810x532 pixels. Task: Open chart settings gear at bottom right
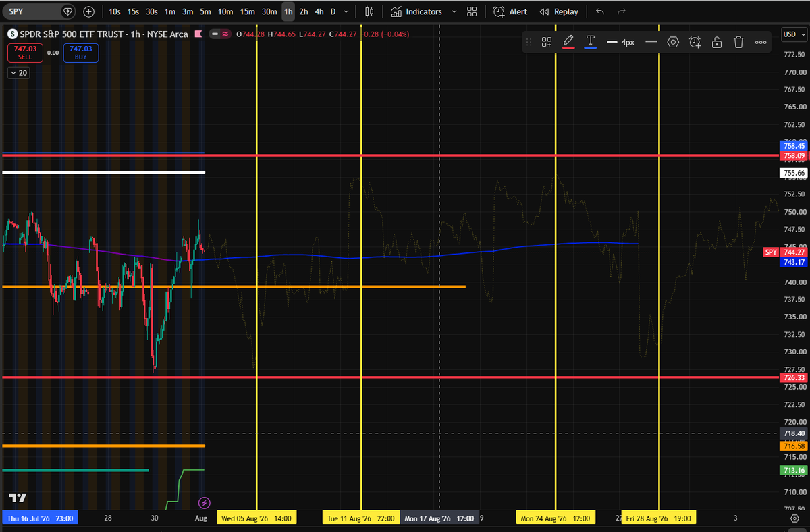pos(794,518)
